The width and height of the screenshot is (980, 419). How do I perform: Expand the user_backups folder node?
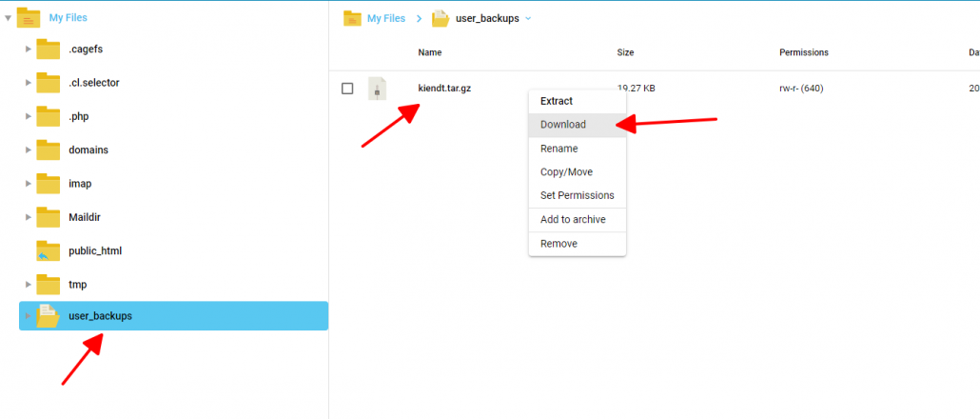pos(28,316)
